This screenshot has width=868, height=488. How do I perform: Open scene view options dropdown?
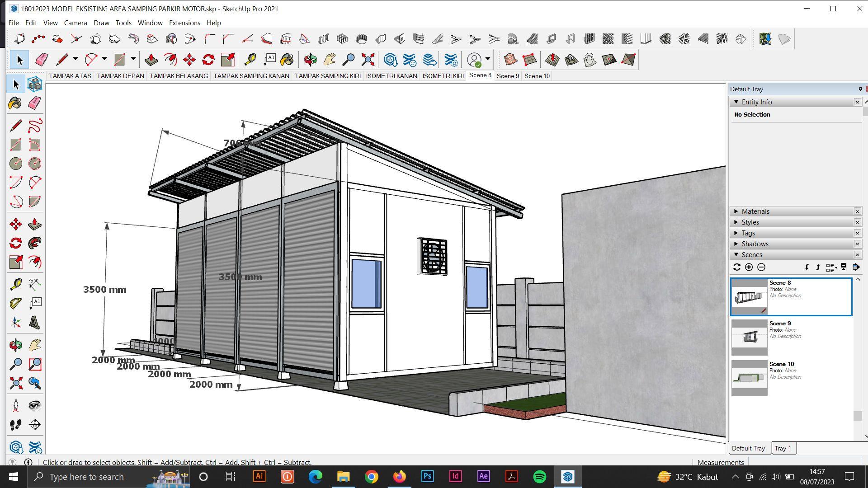coord(831,267)
